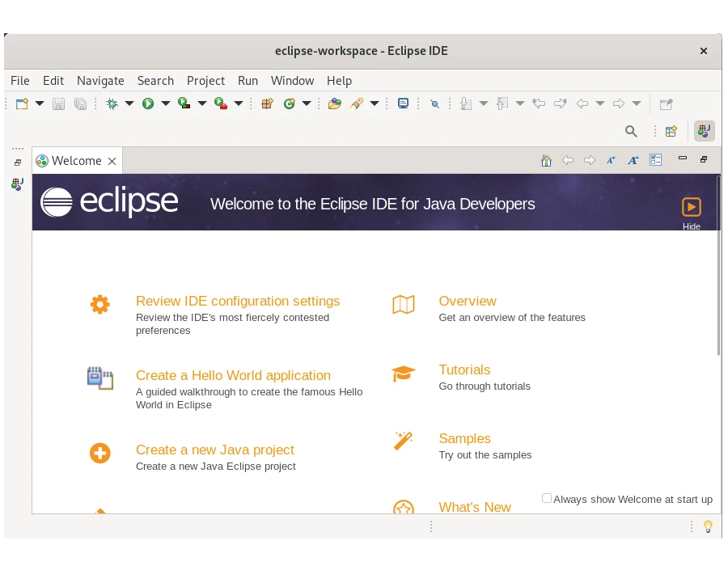
Task: Expand the Run configurations dropdown arrow
Action: coord(165,103)
